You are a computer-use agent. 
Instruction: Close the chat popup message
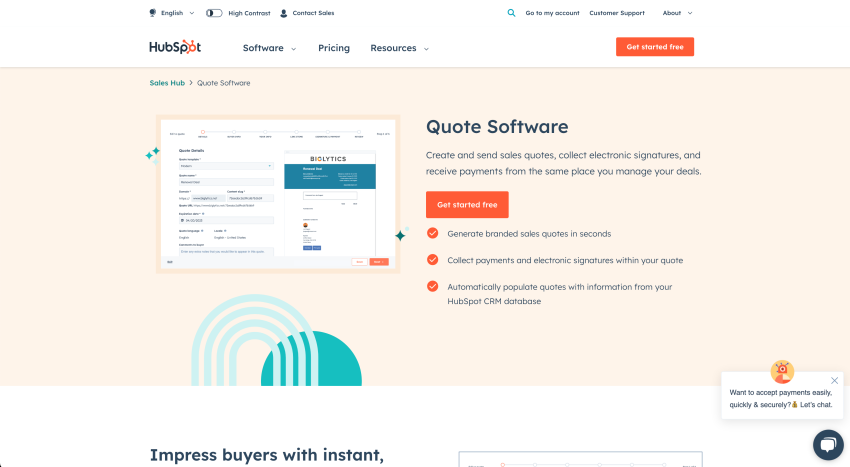point(834,381)
